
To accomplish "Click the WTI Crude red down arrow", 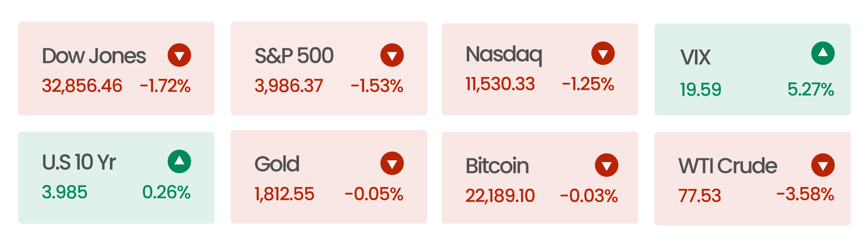I will (823, 165).
